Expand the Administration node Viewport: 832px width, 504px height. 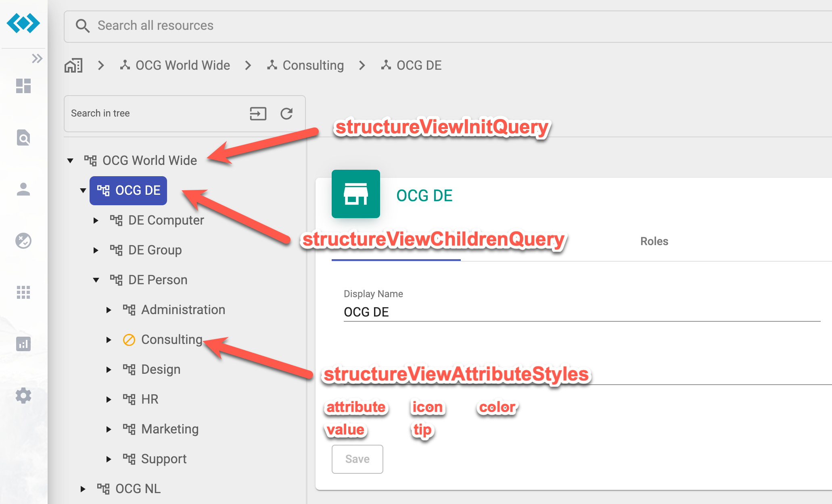[x=109, y=310]
